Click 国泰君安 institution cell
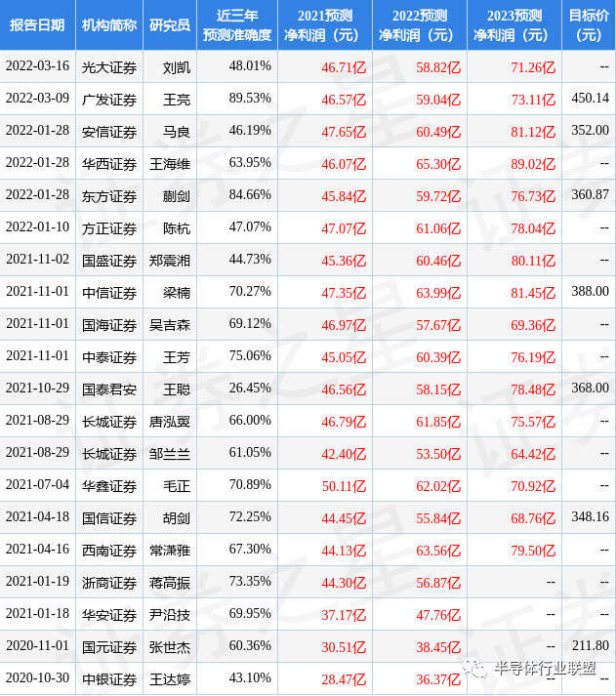Viewport: 616px width, 696px height. [x=109, y=389]
